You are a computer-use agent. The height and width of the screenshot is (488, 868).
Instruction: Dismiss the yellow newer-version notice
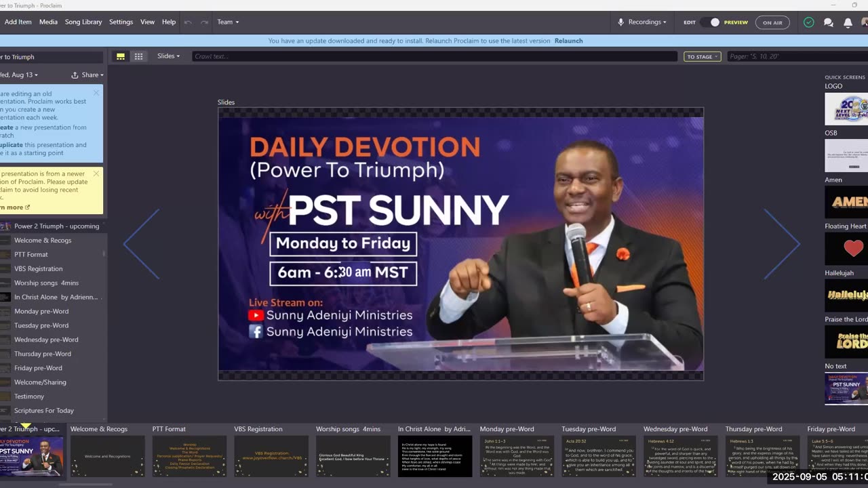(96, 174)
